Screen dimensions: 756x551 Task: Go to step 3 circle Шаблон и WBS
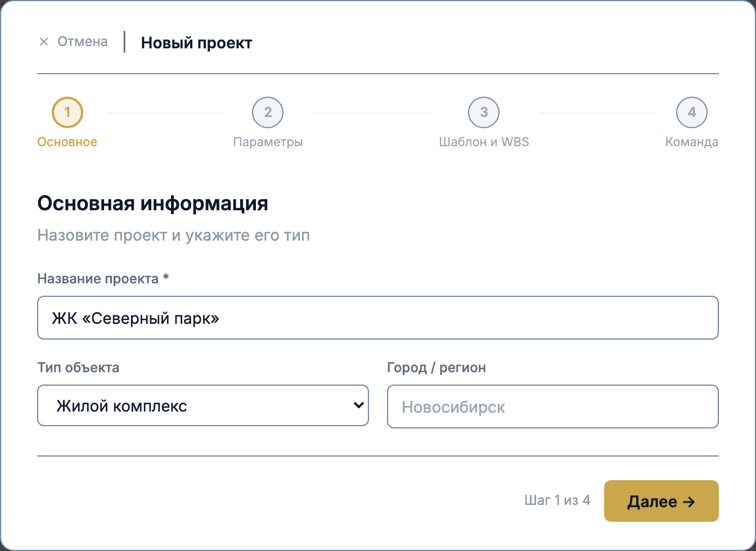click(484, 112)
